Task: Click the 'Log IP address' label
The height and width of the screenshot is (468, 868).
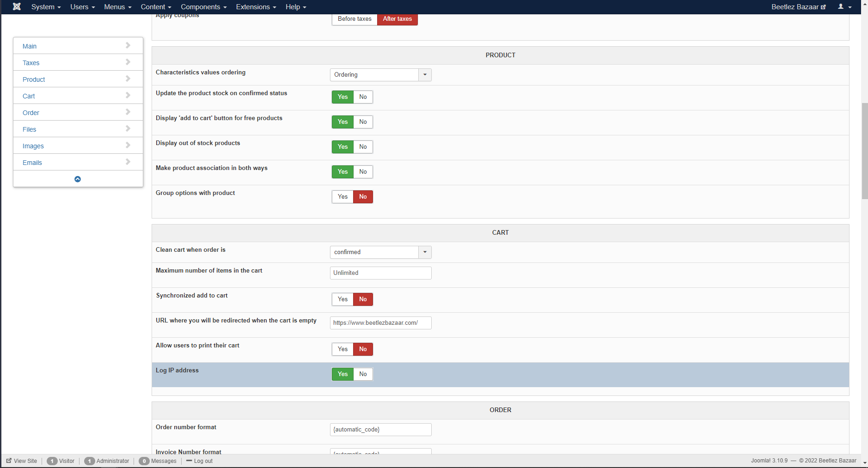Action: [x=177, y=371]
